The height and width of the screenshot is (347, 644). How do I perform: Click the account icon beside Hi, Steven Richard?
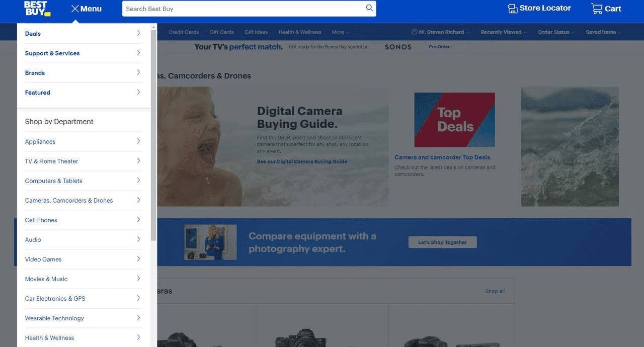coord(414,32)
